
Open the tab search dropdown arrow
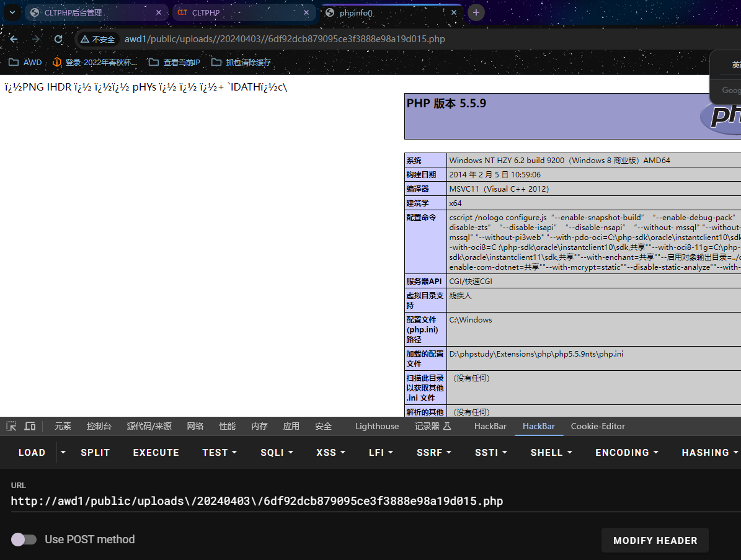tap(12, 13)
